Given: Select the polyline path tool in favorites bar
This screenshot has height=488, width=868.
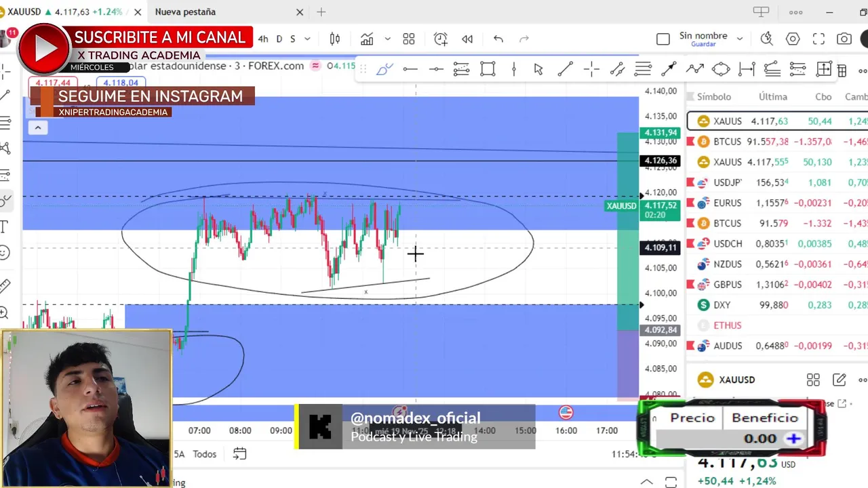Looking at the screenshot, I should pos(695,69).
